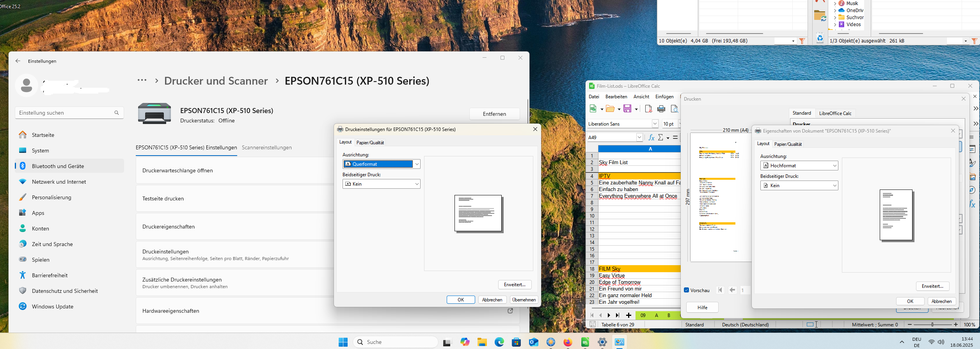Open the Ansicht menu in Calc

click(x=641, y=97)
